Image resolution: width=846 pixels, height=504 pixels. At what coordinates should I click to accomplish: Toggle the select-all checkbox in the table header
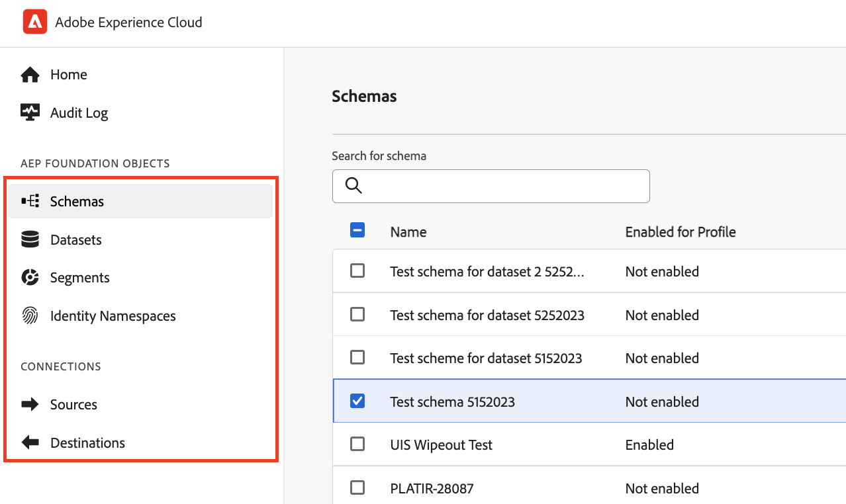click(357, 230)
